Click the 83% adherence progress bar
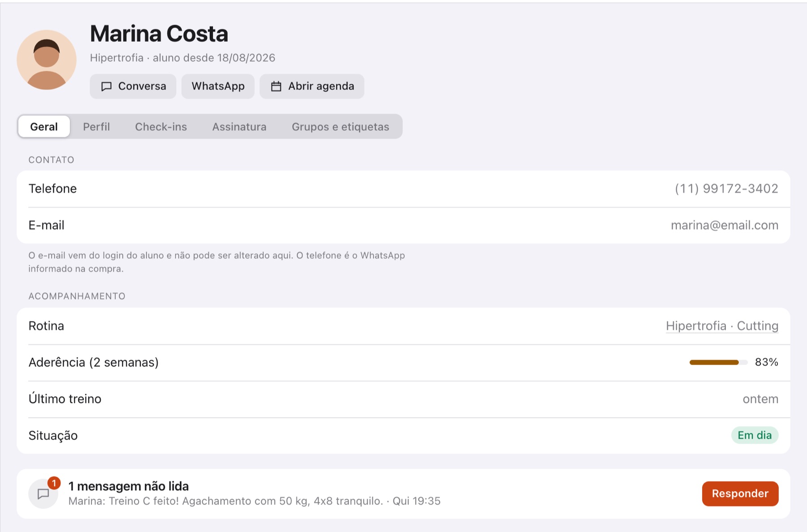807x532 pixels. coord(718,362)
